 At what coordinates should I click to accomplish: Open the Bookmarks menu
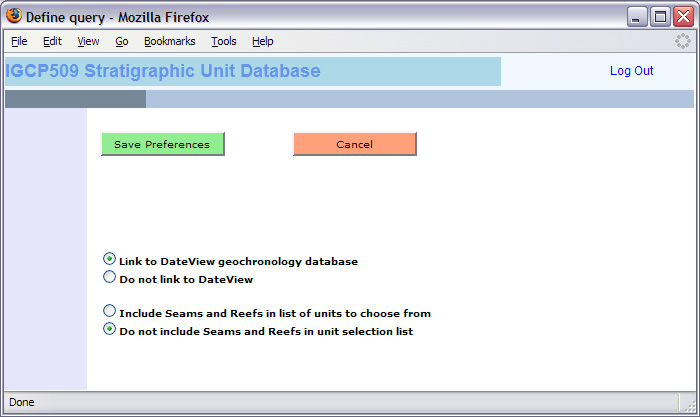170,42
